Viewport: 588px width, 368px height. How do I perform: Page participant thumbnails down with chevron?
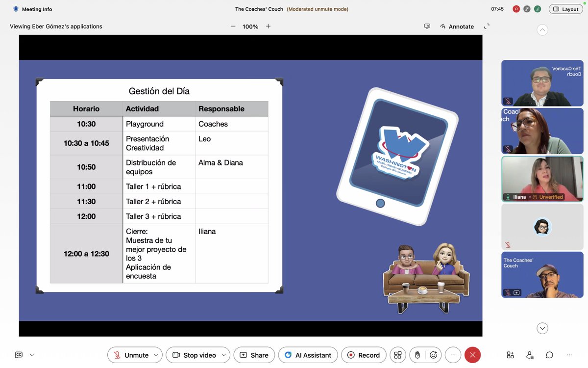[x=542, y=328]
